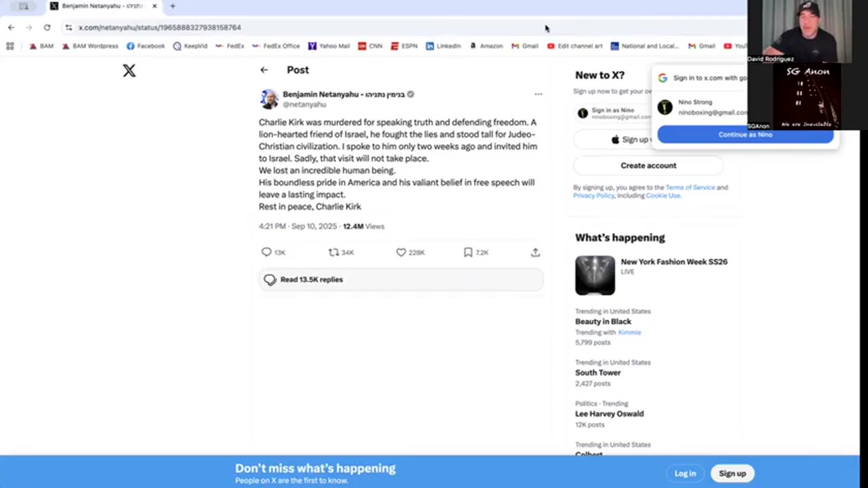Screen dimensions: 868x488
Task: Click the browser back arrow
Action: pos(11,27)
